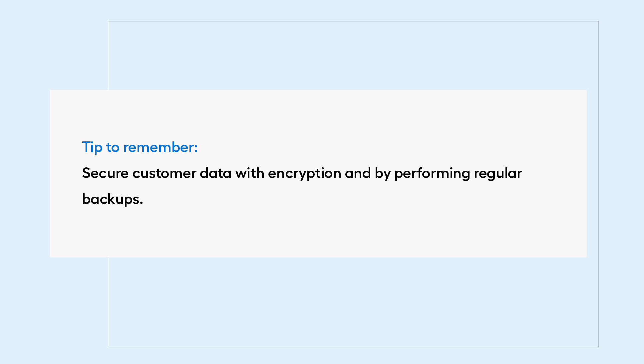The image size is (644, 364).
Task: Click the blue "Tip to remember:" heading
Action: (140, 147)
